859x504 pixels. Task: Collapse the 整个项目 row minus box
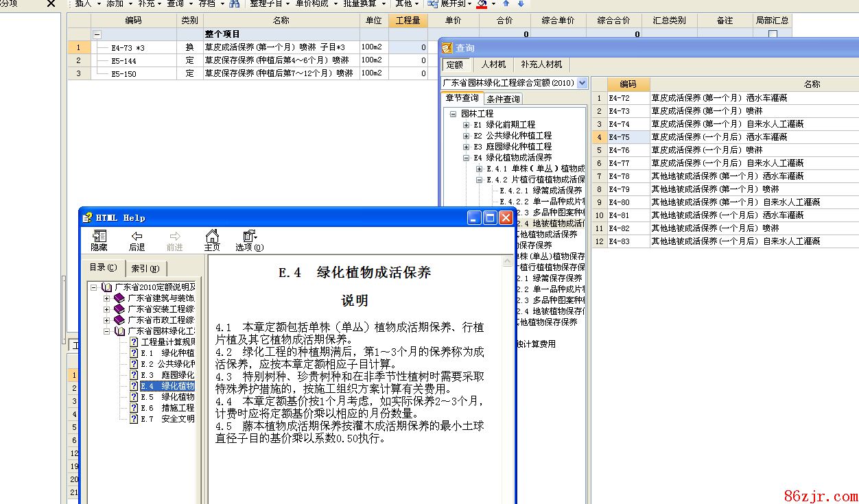97,34
